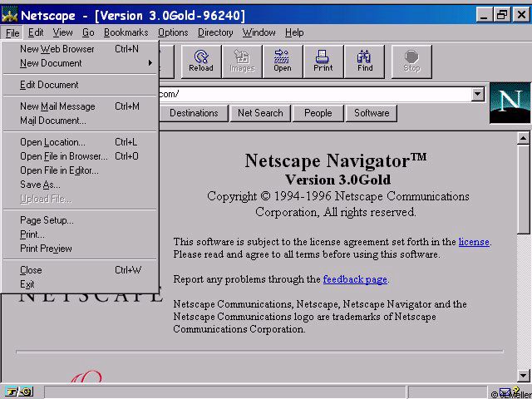This screenshot has height=399, width=532.
Task: Choose Exit from File menu
Action: [81, 284]
